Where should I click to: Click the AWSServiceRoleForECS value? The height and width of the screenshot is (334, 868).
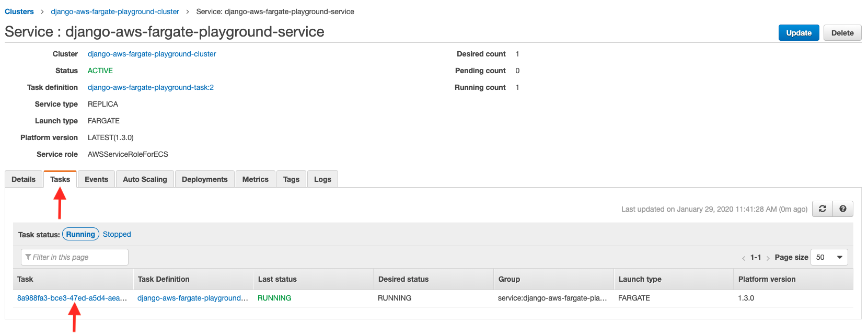coord(128,154)
